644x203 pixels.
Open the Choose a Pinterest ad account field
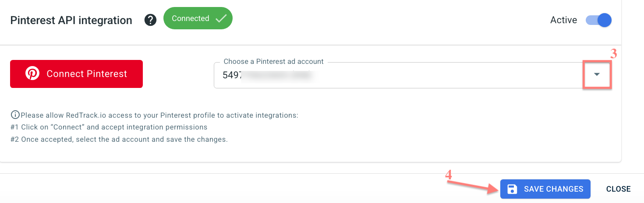tap(413, 75)
